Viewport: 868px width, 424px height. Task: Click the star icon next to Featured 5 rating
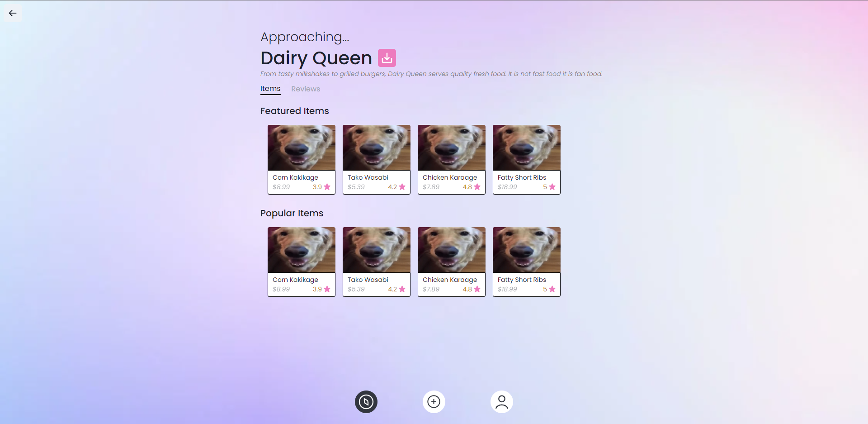click(x=552, y=187)
